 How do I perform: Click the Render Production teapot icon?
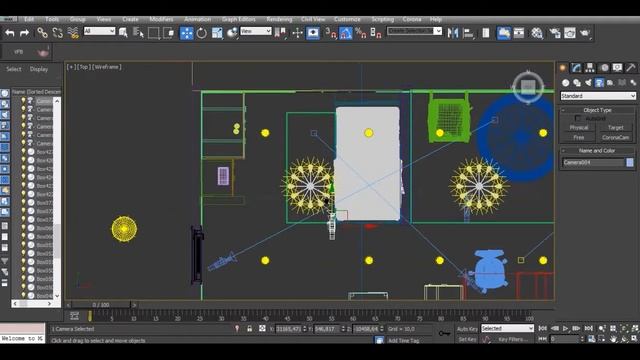tap(585, 33)
